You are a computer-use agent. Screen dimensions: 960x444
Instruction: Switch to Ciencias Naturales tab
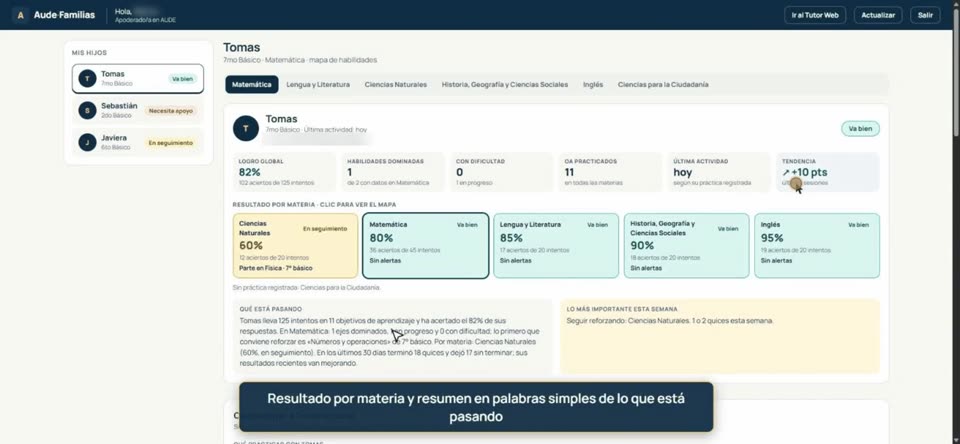coord(396,85)
